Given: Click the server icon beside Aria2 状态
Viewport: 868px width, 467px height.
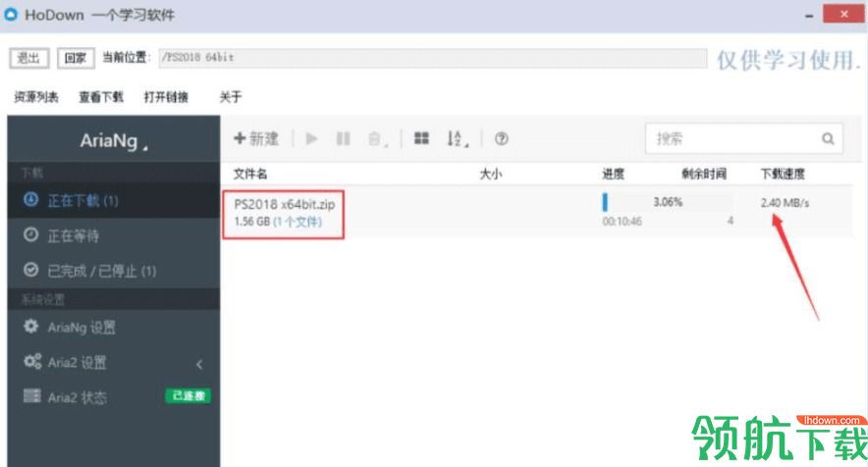Looking at the screenshot, I should click(x=31, y=395).
